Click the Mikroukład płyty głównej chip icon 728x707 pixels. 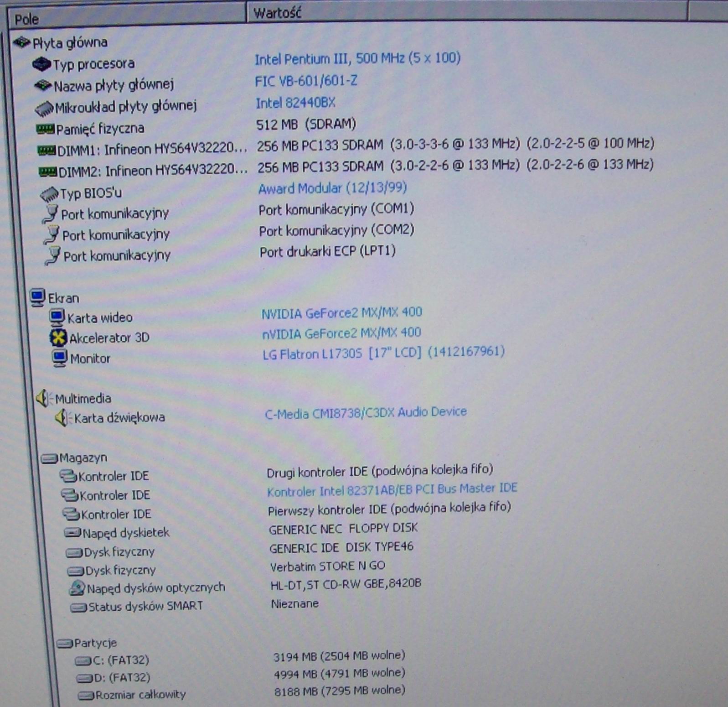point(45,109)
